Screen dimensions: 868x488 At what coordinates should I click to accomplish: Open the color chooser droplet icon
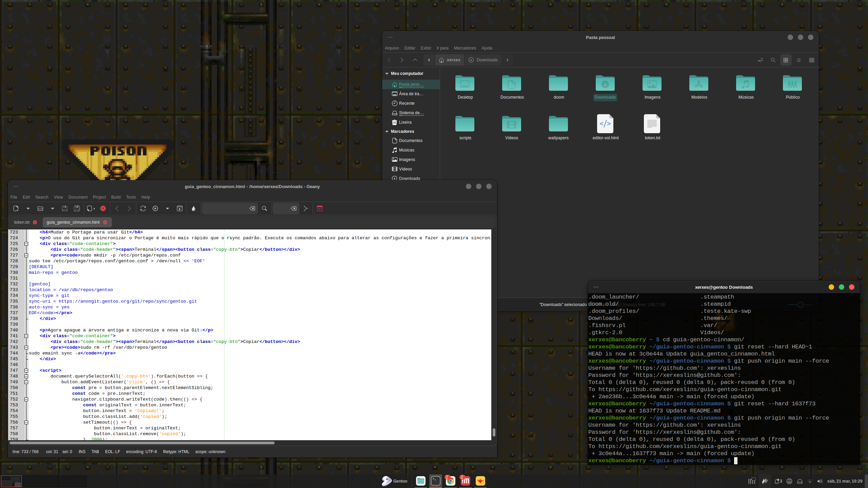pyautogui.click(x=193, y=208)
